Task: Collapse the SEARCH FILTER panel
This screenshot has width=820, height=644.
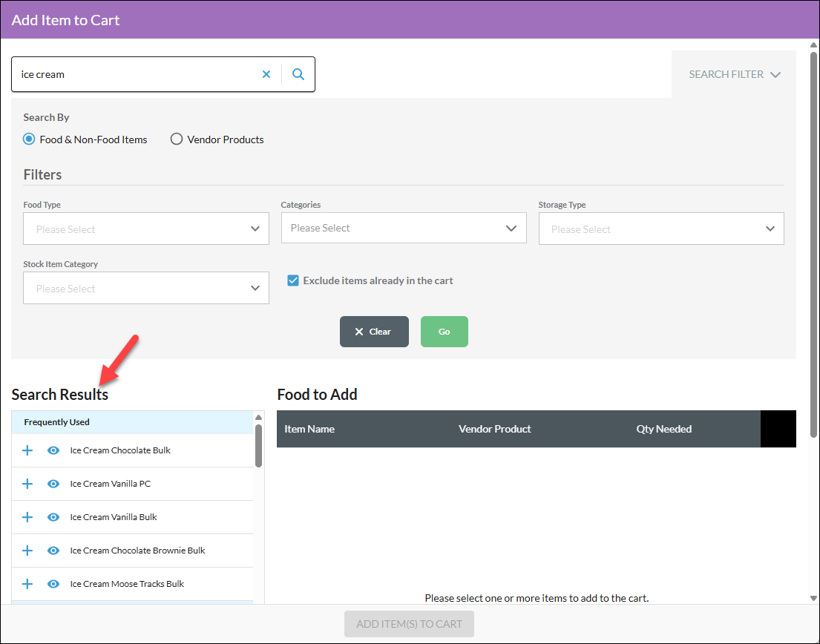Action: click(734, 74)
